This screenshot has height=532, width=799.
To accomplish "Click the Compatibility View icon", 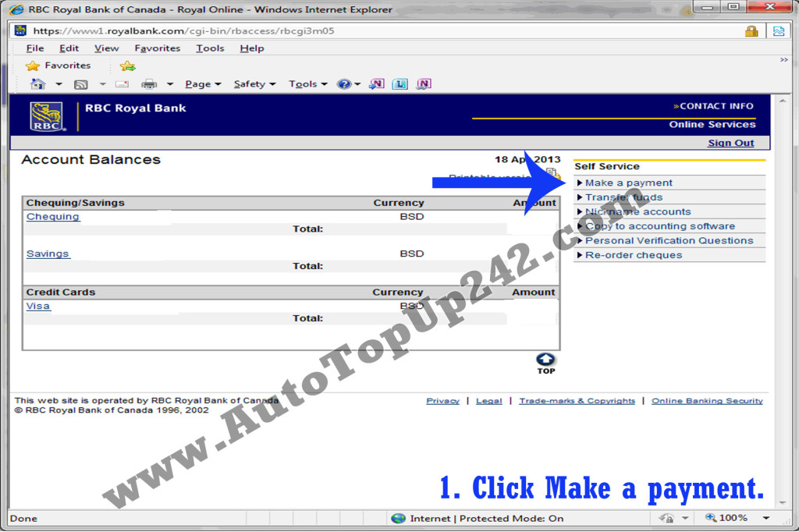I will point(778,31).
